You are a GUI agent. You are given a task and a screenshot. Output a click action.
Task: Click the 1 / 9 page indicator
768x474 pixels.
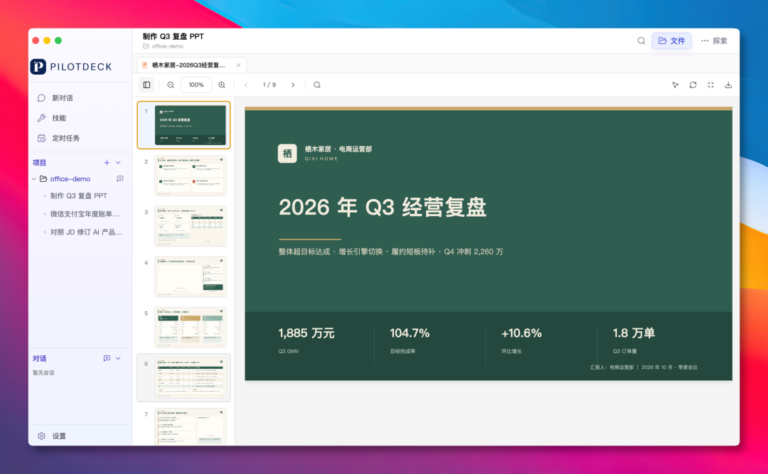269,85
